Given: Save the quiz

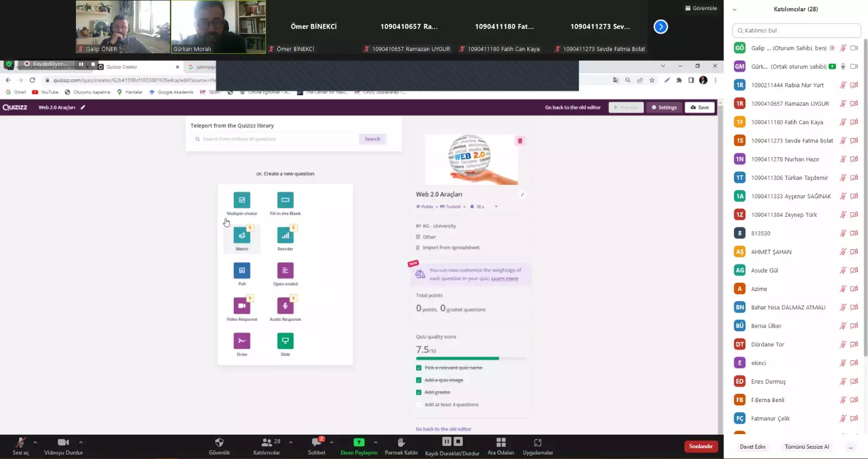Looking at the screenshot, I should [x=700, y=107].
